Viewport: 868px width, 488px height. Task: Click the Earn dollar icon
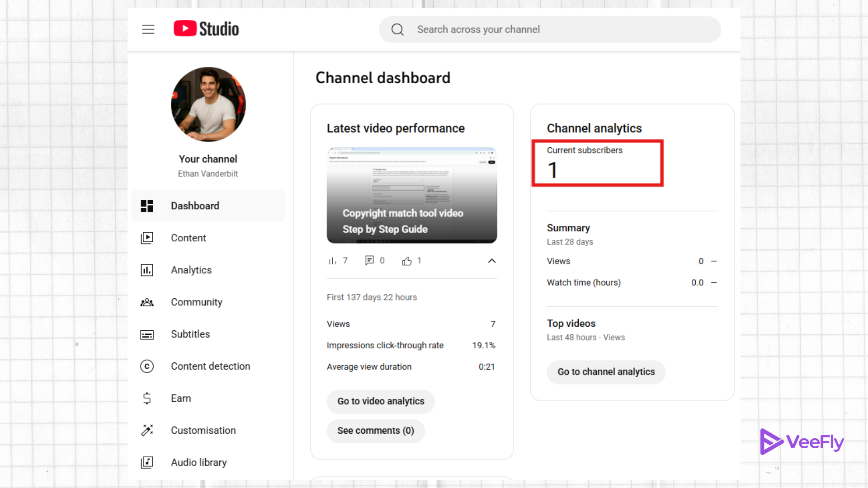(x=147, y=399)
